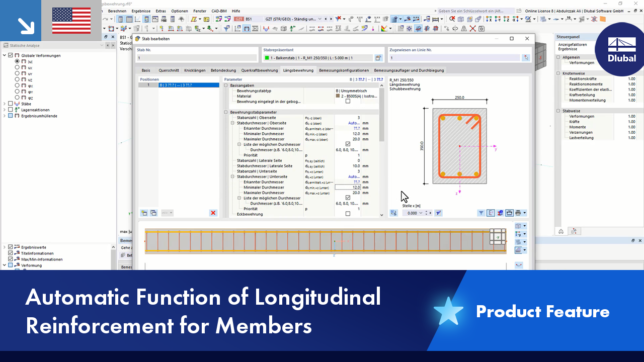This screenshot has height=362, width=644.
Task: Click the add new position icon
Action: click(144, 213)
